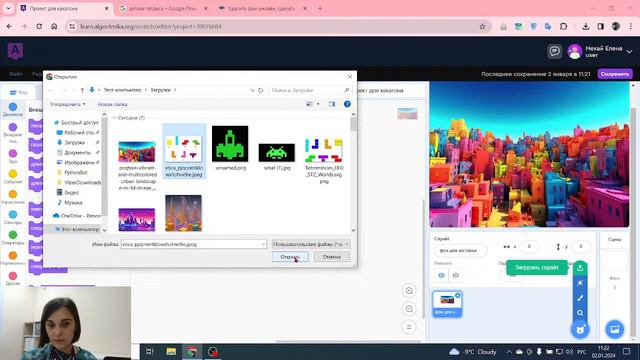This screenshot has width=640, height=360.
Task: Click the search sprite magnifier icon
Action: click(x=580, y=313)
